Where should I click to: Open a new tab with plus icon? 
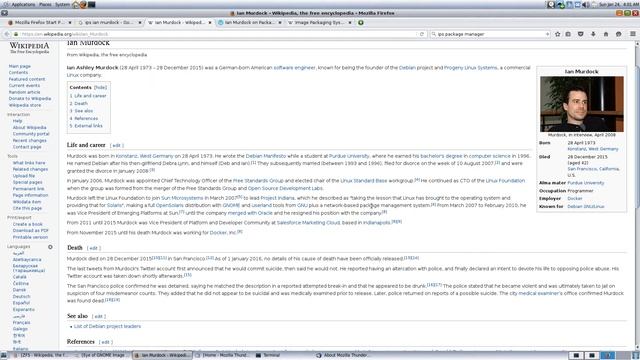pos(361,23)
